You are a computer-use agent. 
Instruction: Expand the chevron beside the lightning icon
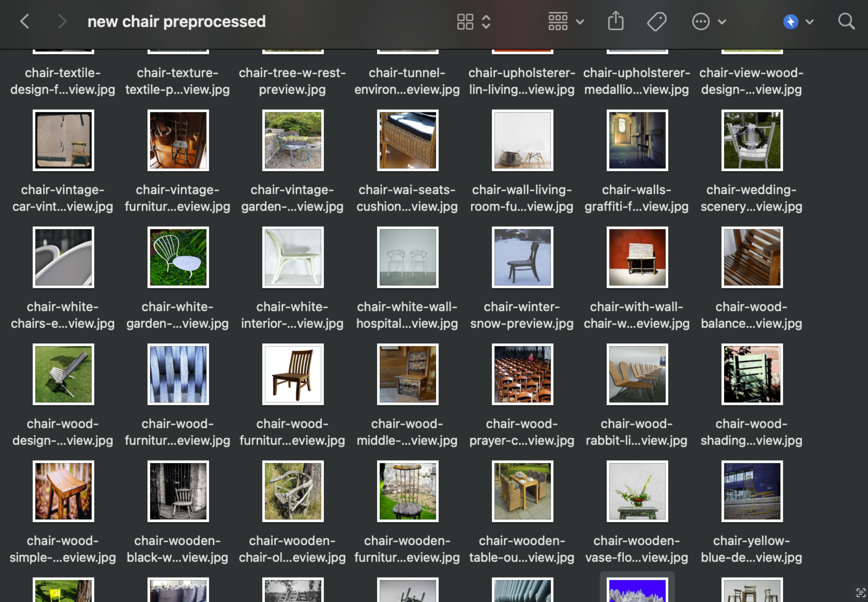click(x=810, y=21)
